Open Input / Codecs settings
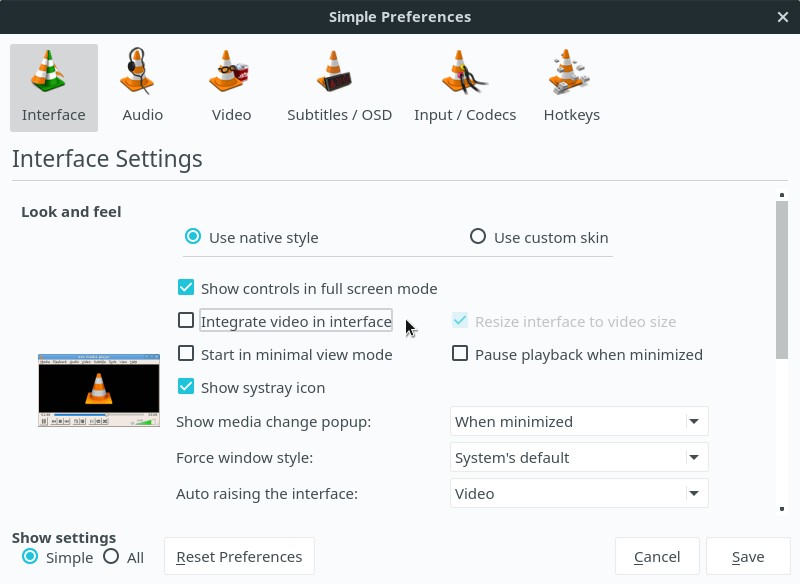Screen dimensions: 800x584 pyautogui.click(x=465, y=85)
